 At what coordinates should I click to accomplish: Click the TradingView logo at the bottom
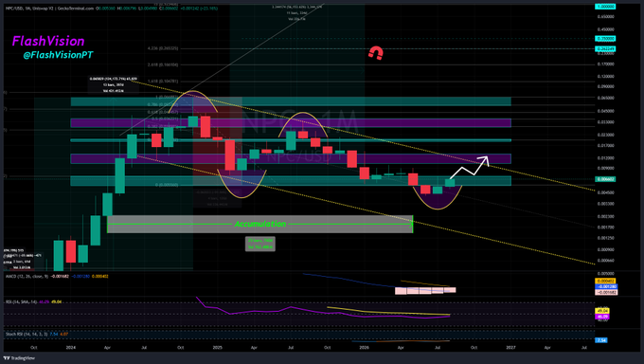point(19,358)
